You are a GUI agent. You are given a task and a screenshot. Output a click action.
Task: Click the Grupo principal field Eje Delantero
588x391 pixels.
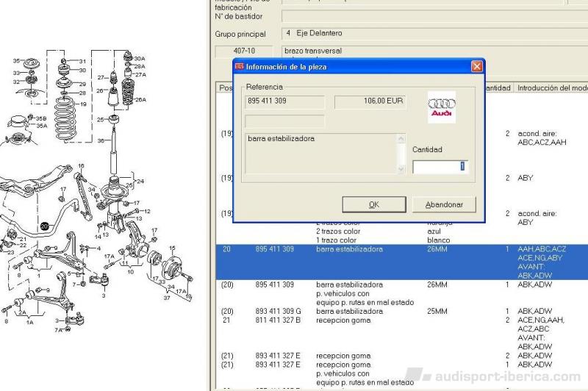434,34
